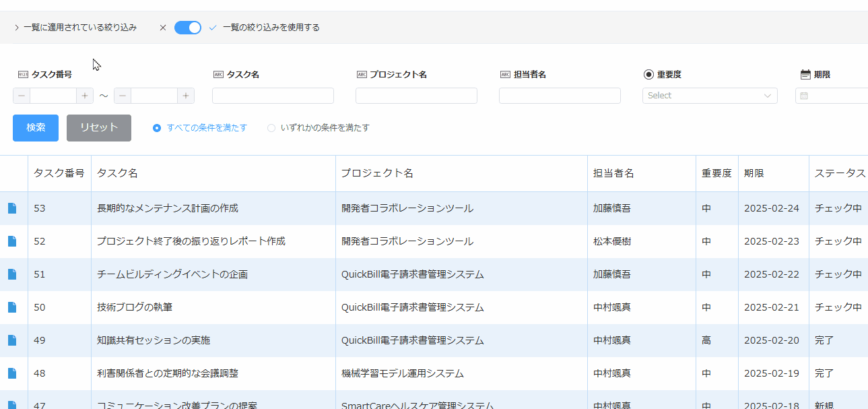The image size is (868, 409).
Task: Open the 重要度 Select dropdown
Action: (709, 96)
